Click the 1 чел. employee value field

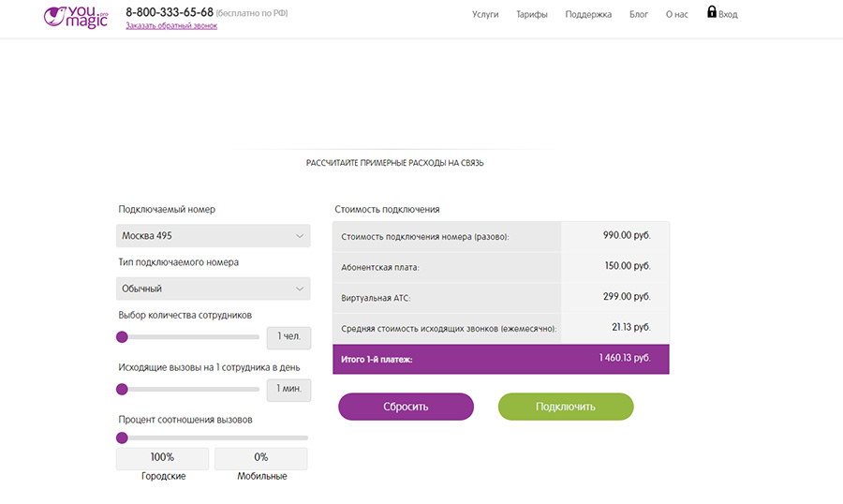[x=288, y=337]
